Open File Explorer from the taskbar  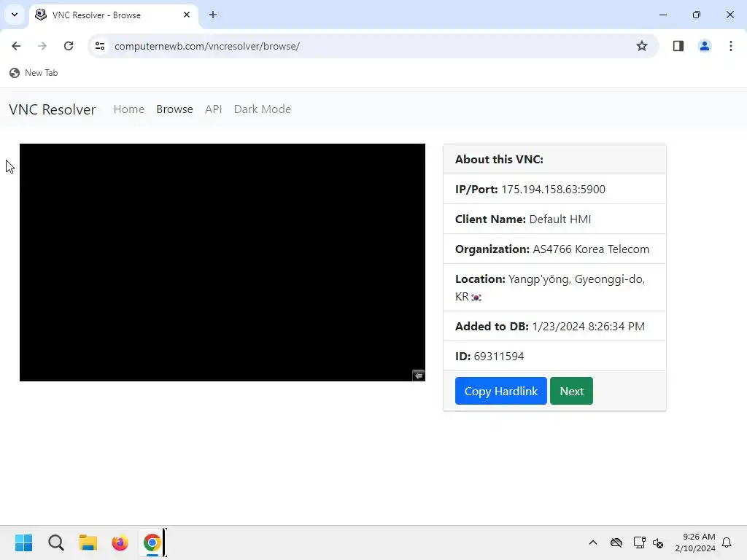click(x=88, y=542)
